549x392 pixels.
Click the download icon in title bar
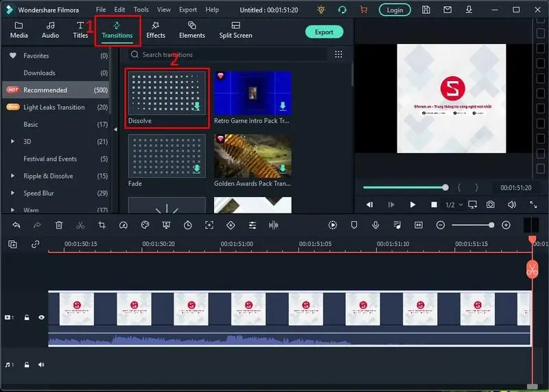[x=469, y=10]
